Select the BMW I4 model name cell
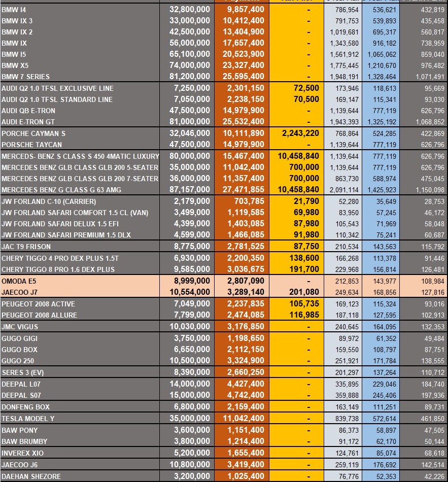This screenshot has height=482, width=448. click(x=80, y=10)
